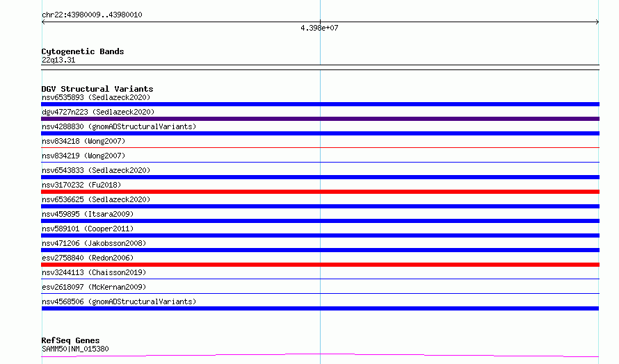This screenshot has height=364, width=619.
Task: Click the blue bar under nsv6535893
Action: (320, 104)
